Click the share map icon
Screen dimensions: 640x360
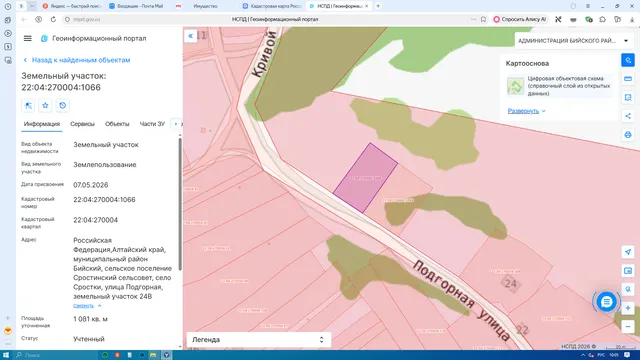point(628,116)
